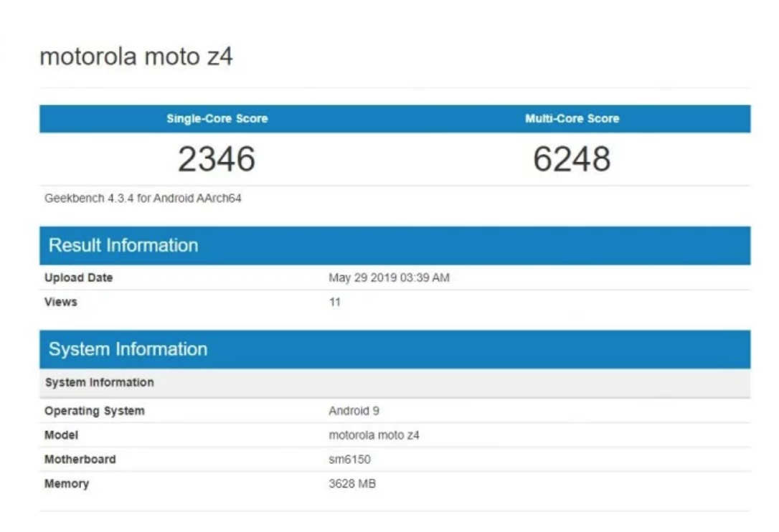The image size is (779, 532).
Task: Click 'Geekbench 4.3.4 for Android AArch64' text
Action: click(x=143, y=198)
